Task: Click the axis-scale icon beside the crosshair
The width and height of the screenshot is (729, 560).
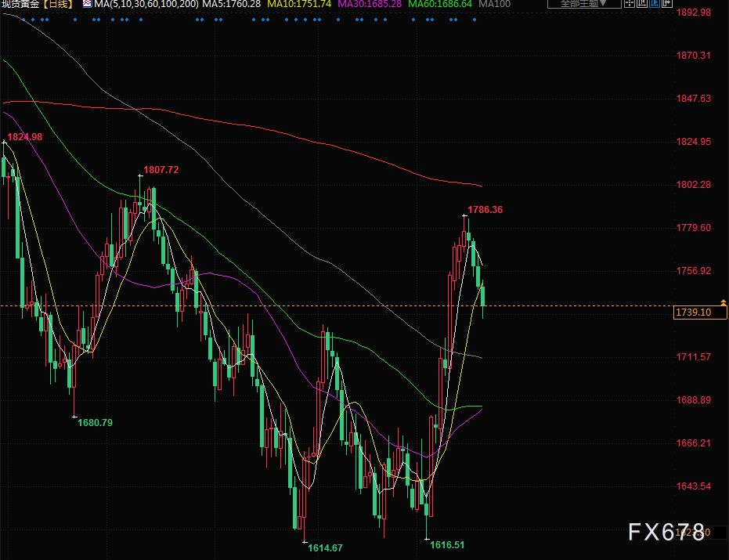Action: tap(642, 4)
